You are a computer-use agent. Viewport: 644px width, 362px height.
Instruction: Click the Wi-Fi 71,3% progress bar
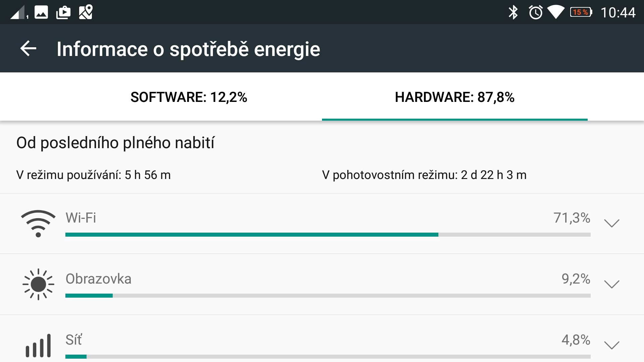point(328,235)
